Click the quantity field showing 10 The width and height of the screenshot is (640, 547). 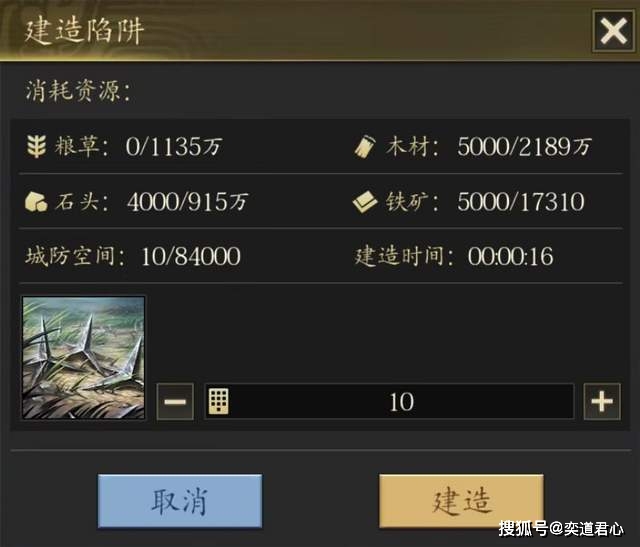[x=389, y=402]
